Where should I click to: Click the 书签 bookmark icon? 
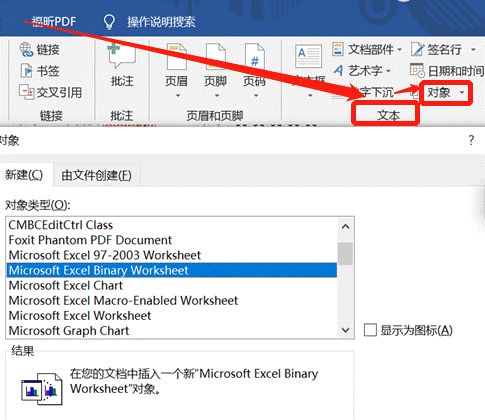click(x=27, y=71)
